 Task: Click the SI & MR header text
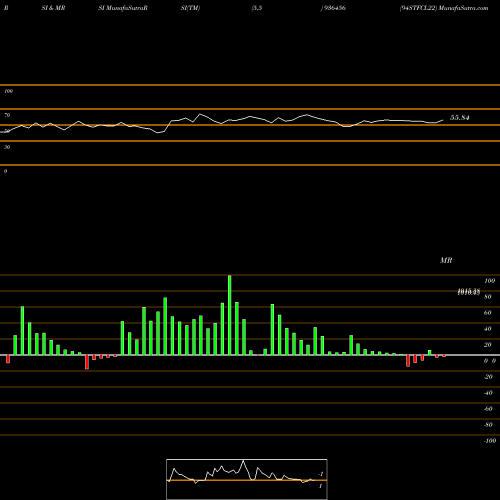coord(53,8)
